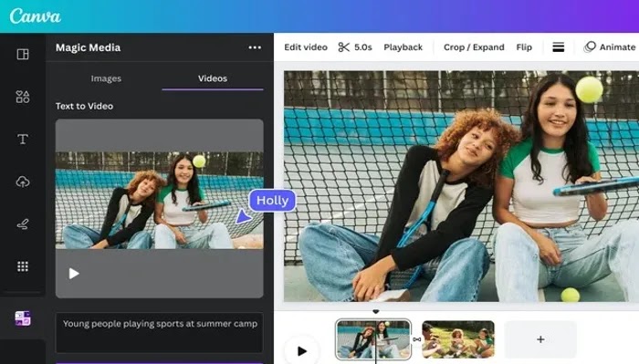Play the timeline with the play button
Viewport: 639px width, 364px height.
302,350
